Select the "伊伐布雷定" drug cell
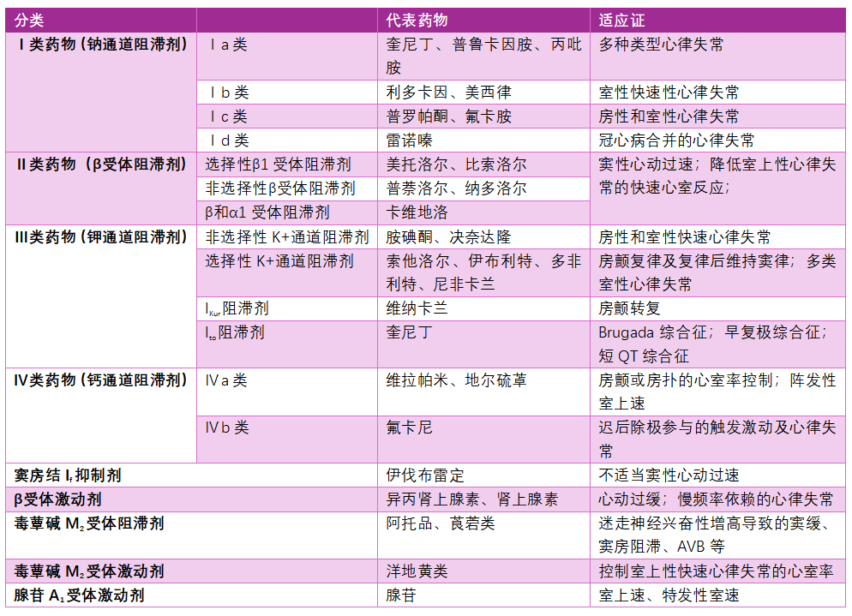This screenshot has height=616, width=852. pos(425,475)
